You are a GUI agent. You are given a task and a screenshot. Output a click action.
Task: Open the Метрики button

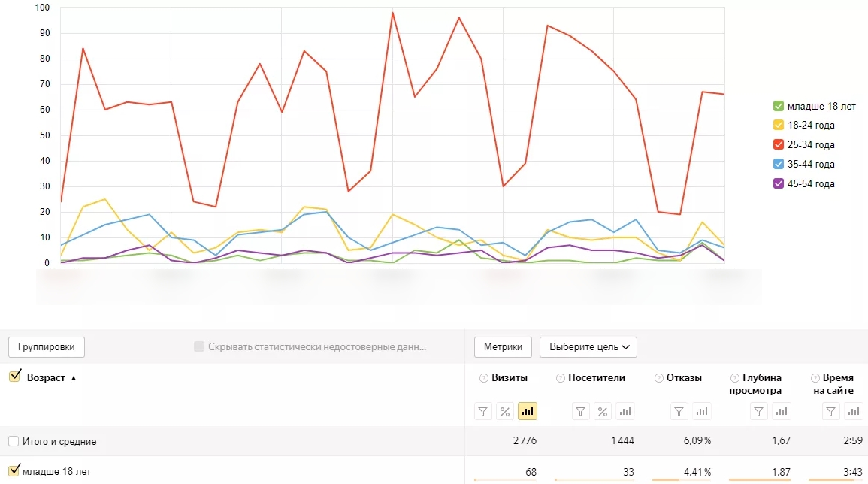coord(503,347)
